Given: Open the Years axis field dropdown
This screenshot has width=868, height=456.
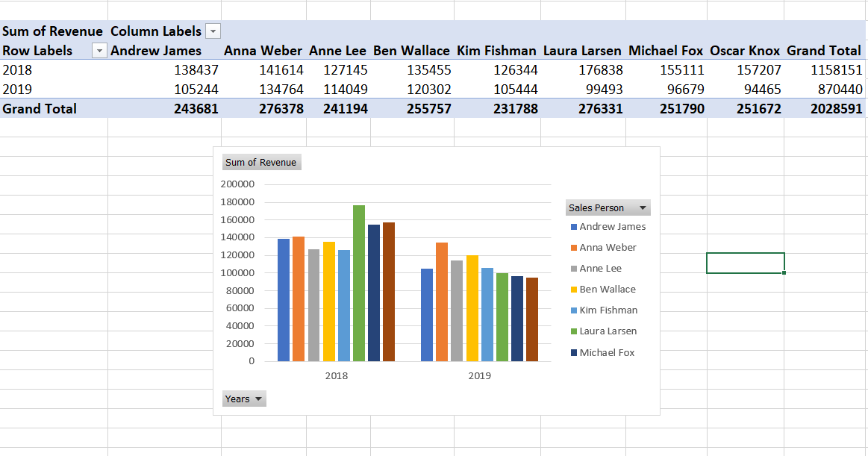Looking at the screenshot, I should pos(244,399).
